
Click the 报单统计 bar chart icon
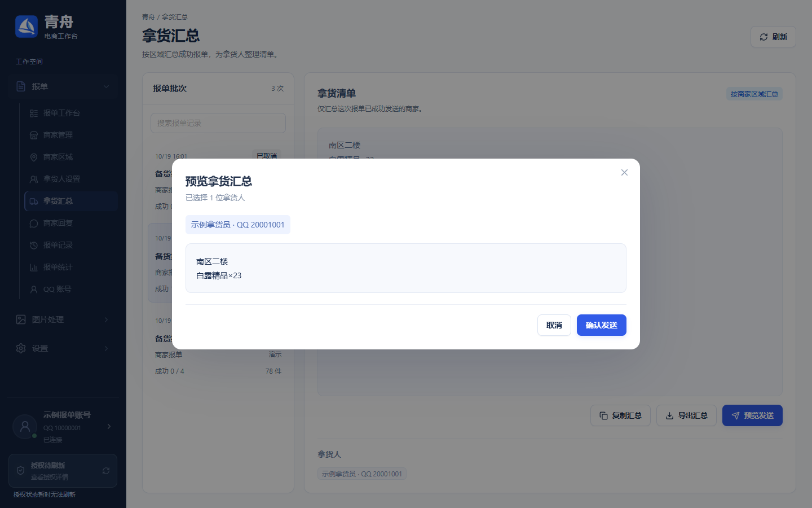pos(34,268)
